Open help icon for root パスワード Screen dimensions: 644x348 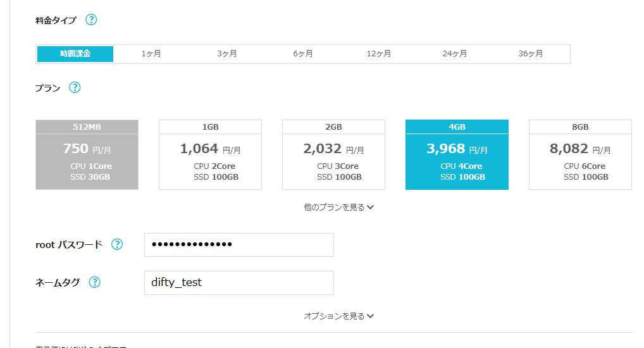pyautogui.click(x=117, y=244)
